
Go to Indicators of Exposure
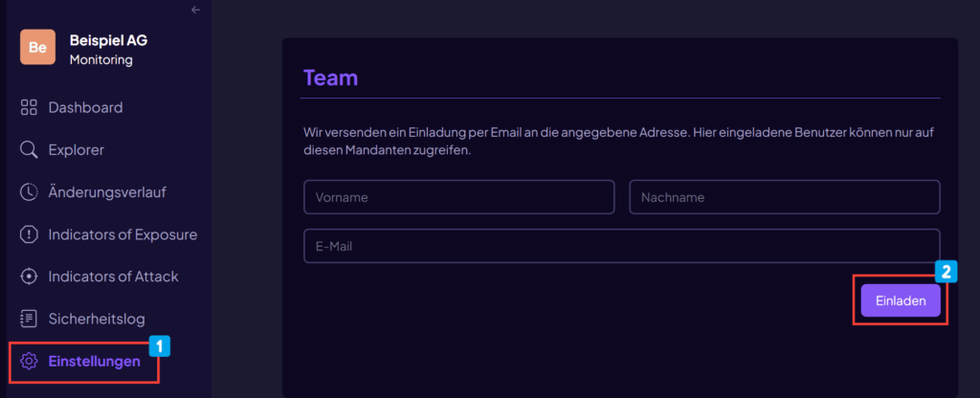click(x=123, y=235)
